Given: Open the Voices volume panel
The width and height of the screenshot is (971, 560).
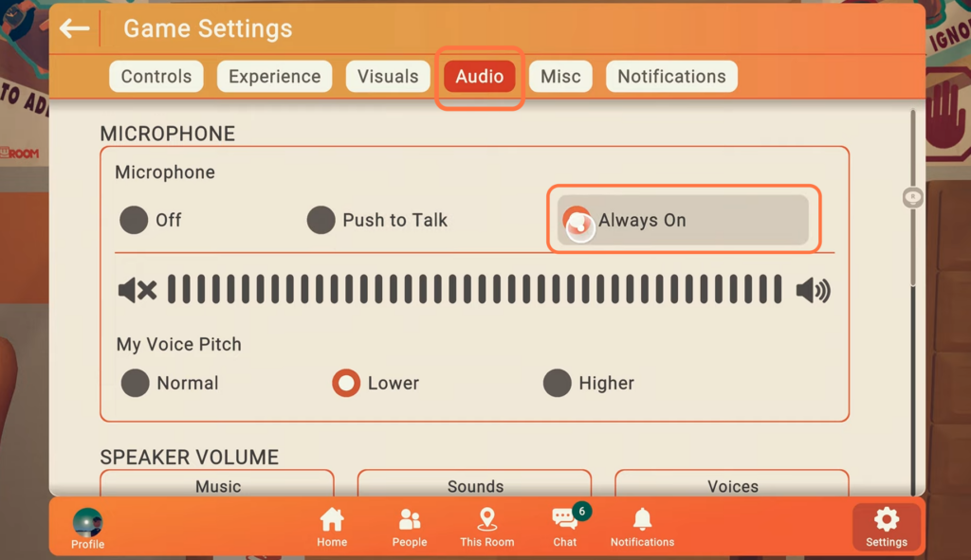Looking at the screenshot, I should tap(732, 483).
